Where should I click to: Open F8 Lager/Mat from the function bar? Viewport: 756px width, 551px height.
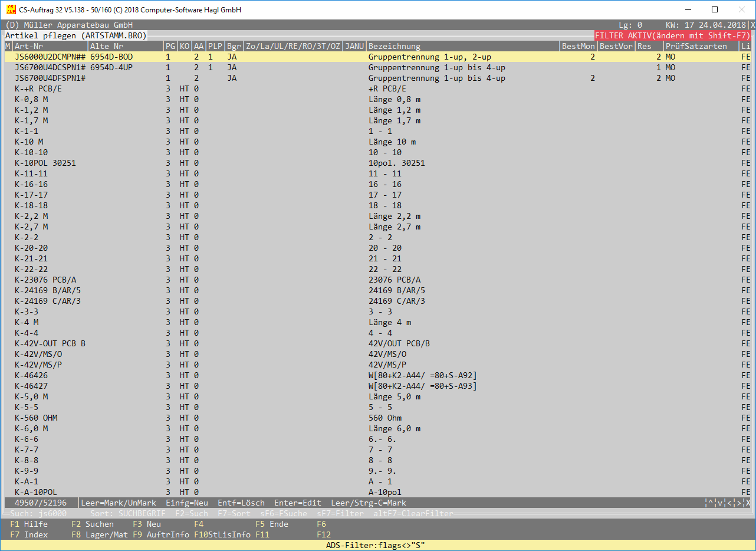[x=99, y=534]
